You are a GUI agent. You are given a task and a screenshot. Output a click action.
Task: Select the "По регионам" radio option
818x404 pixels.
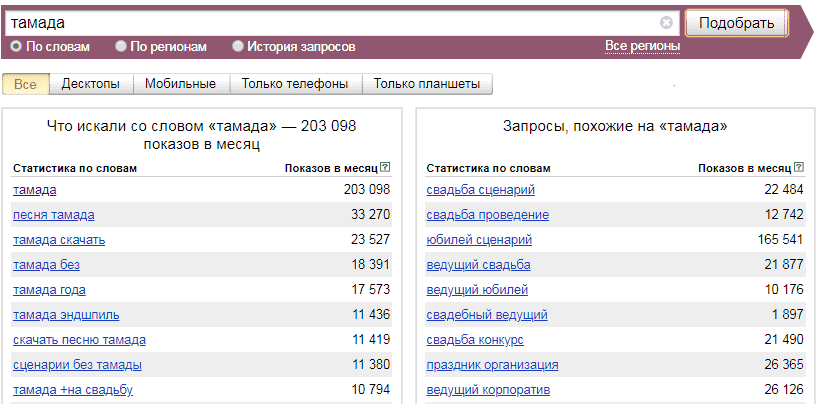click(x=121, y=46)
